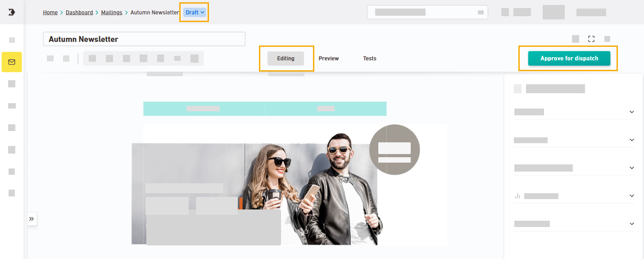Click the Autumn Newsletter title field
This screenshot has height=259, width=644.
coord(144,39)
